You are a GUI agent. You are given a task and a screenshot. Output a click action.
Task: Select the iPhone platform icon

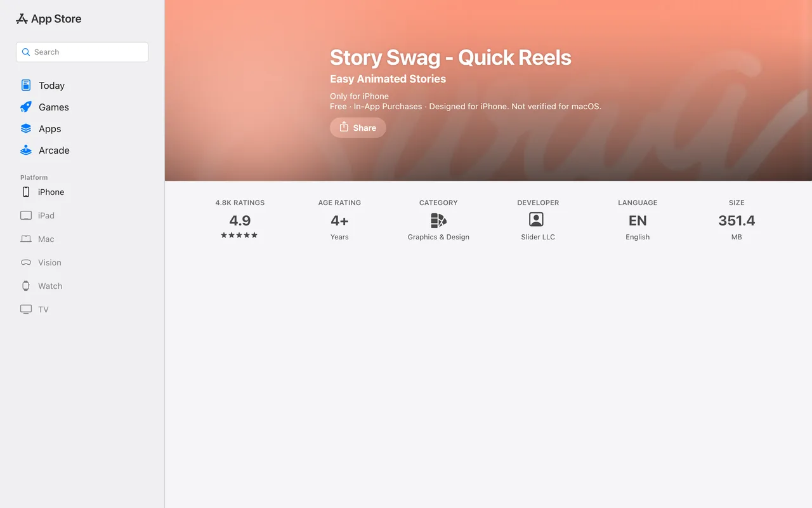26,192
